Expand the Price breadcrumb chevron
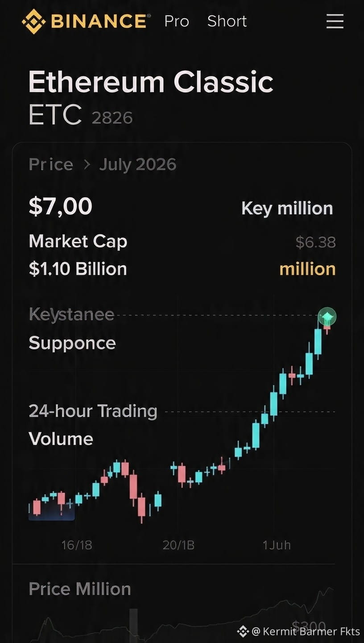 pyautogui.click(x=87, y=165)
